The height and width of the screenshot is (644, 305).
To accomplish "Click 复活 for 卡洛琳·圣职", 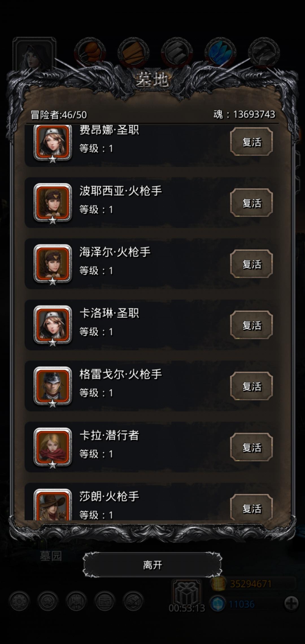I will (x=251, y=325).
